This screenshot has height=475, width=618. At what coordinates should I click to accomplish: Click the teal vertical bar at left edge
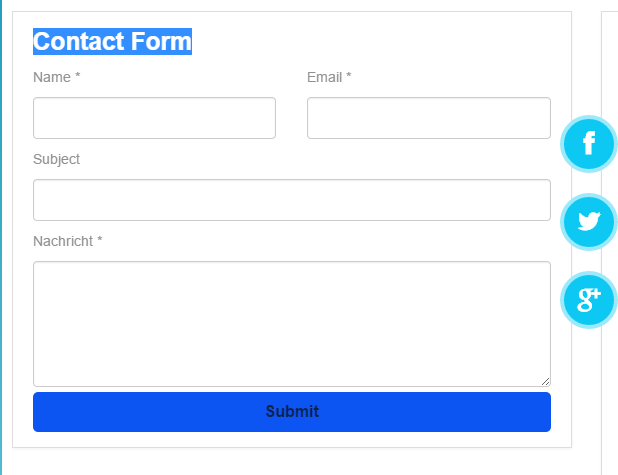(x=2, y=237)
